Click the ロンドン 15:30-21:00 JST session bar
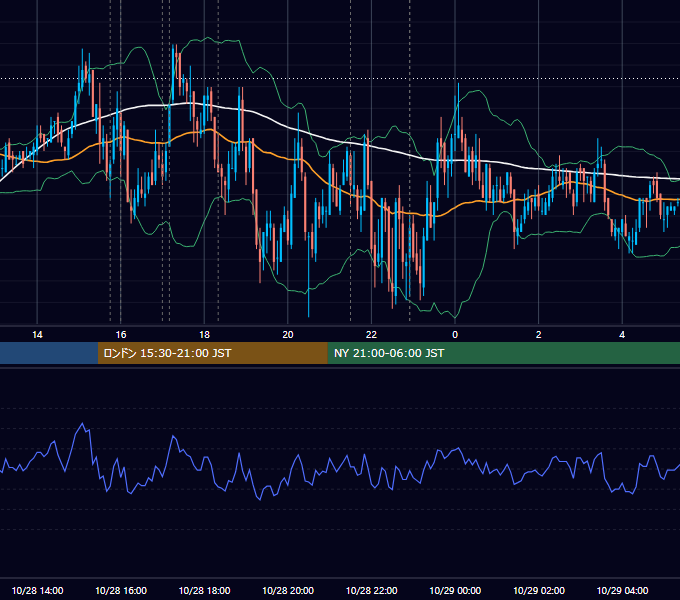The image size is (680, 600). tap(212, 353)
